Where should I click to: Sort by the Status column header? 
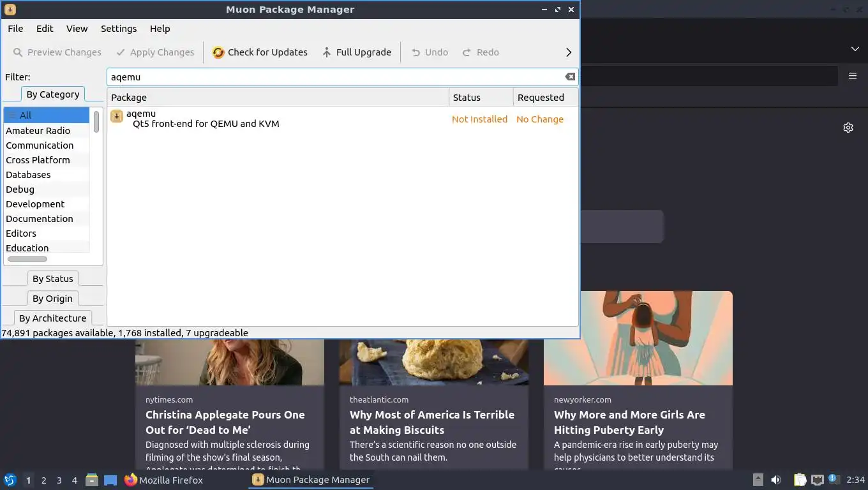tap(481, 98)
